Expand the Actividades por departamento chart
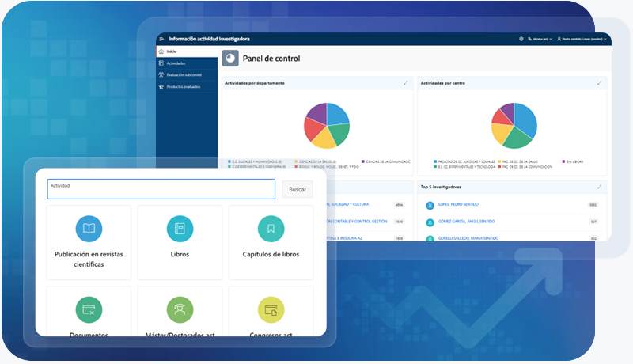 (406, 82)
